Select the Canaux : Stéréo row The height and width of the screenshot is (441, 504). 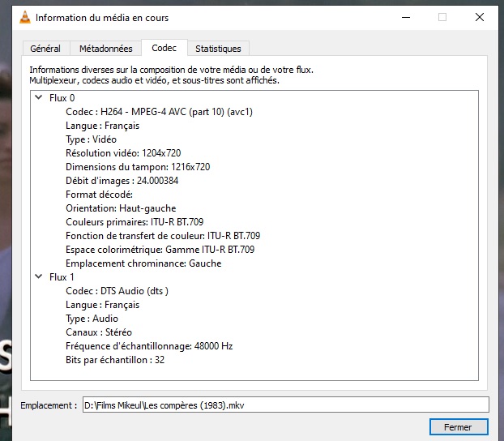click(x=99, y=332)
